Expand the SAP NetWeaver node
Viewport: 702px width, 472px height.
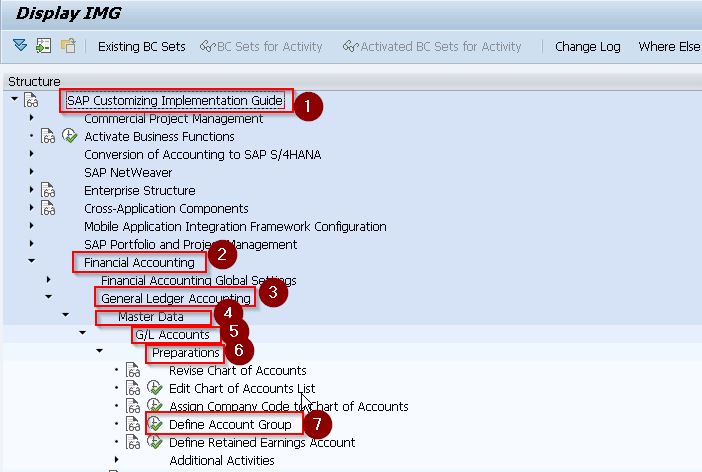pyautogui.click(x=31, y=172)
